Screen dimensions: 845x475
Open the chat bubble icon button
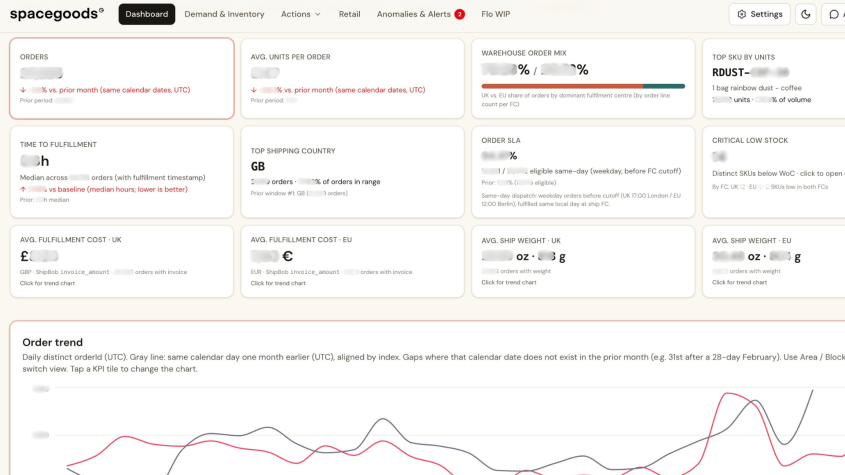pyautogui.click(x=833, y=15)
